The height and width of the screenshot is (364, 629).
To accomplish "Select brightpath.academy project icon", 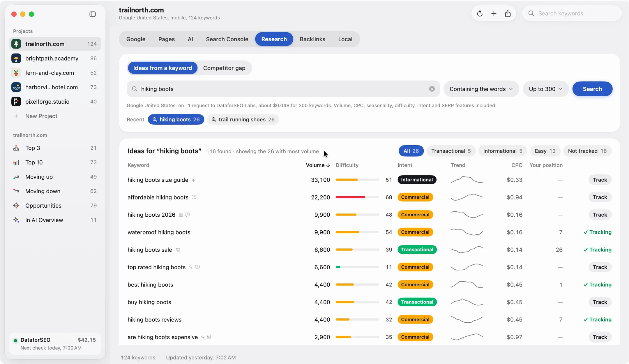I will tap(16, 58).
